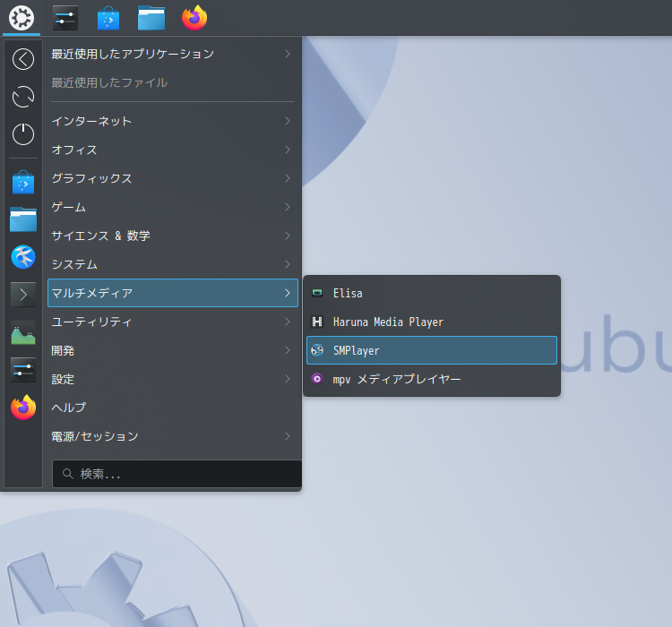Viewport: 672px width, 627px height.
Task: Open the オフィス category label
Action: [74, 150]
